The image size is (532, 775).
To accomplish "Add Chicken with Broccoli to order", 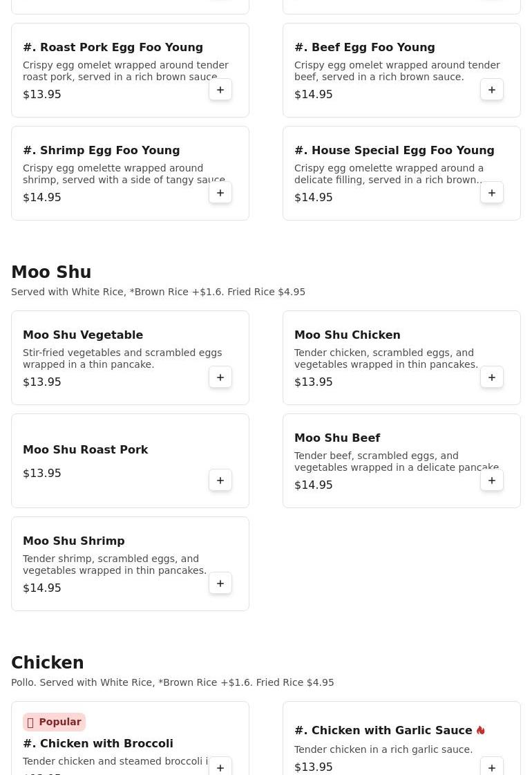I will [220, 767].
